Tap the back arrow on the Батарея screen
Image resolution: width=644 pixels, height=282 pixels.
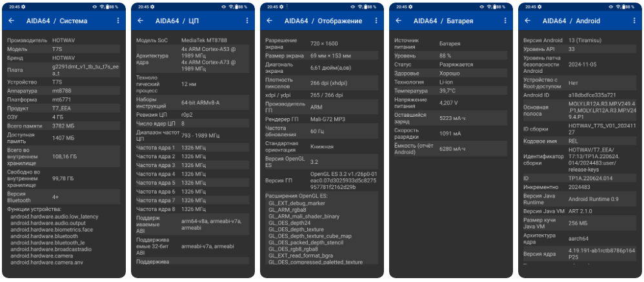[398, 21]
